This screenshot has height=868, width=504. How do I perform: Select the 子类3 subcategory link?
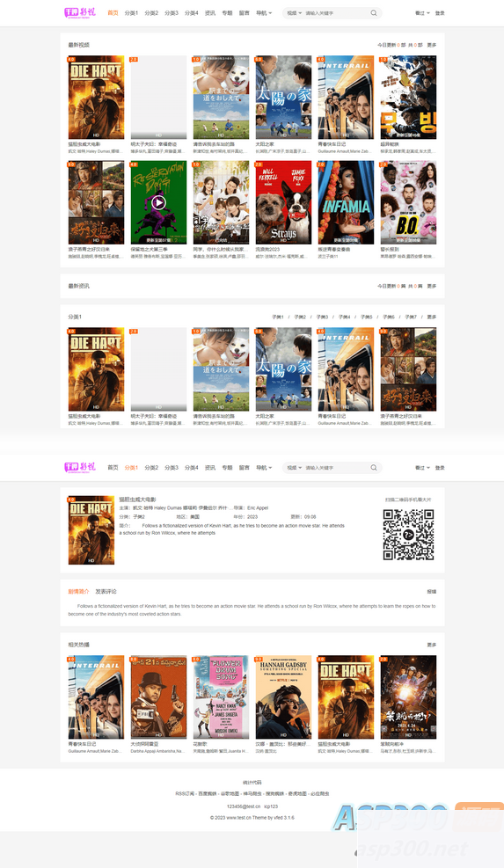point(322,317)
